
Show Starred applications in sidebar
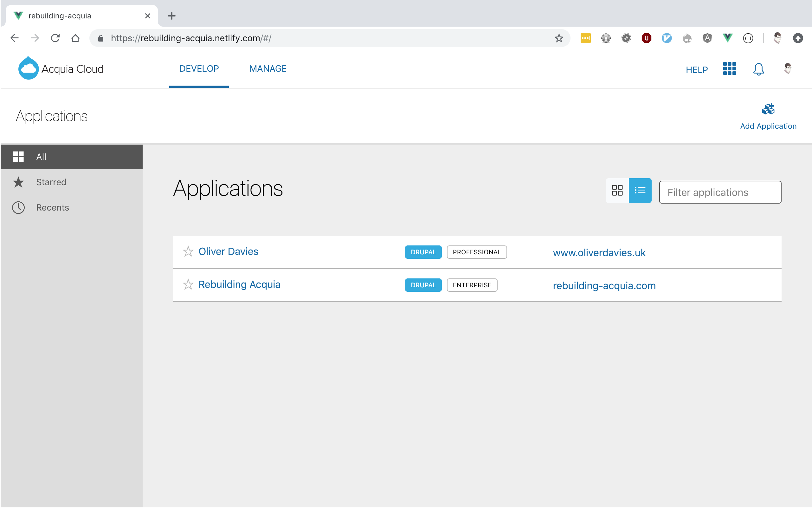pos(51,182)
